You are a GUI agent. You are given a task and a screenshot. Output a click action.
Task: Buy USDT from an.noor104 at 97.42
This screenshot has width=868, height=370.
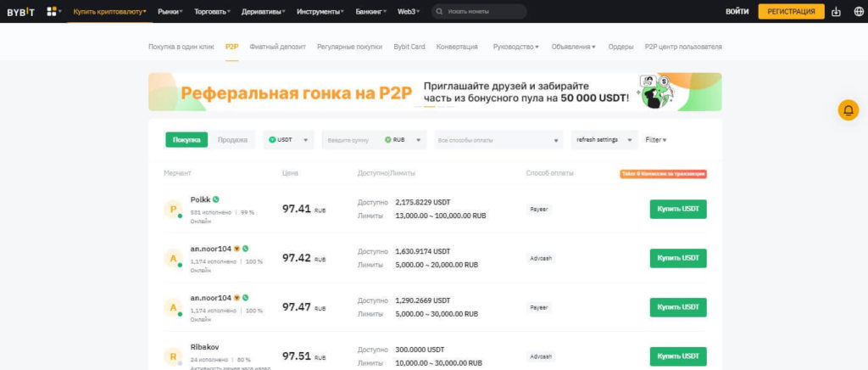(x=678, y=258)
